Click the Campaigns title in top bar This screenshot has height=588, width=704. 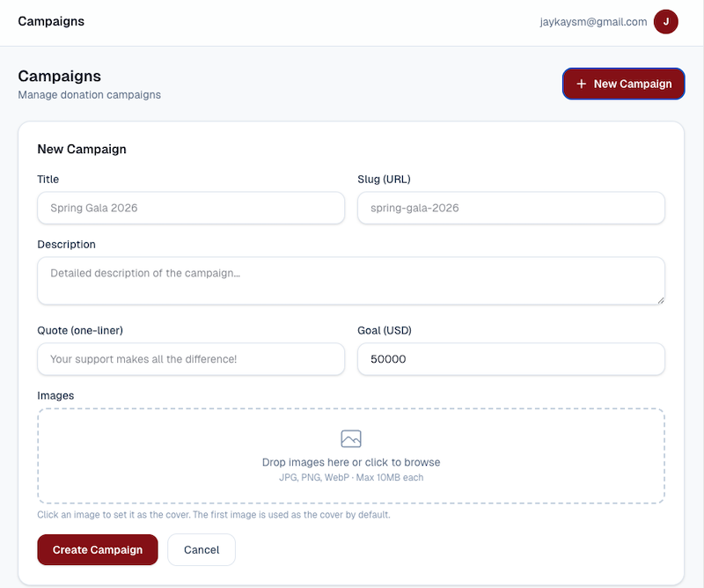point(51,21)
